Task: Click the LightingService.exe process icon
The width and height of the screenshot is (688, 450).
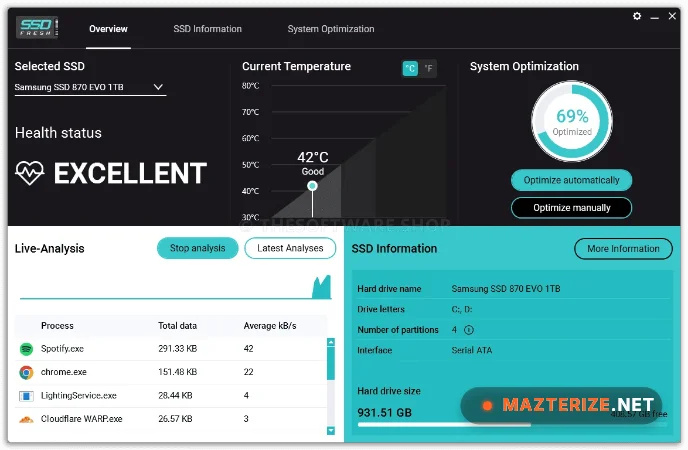Action: coord(26,396)
